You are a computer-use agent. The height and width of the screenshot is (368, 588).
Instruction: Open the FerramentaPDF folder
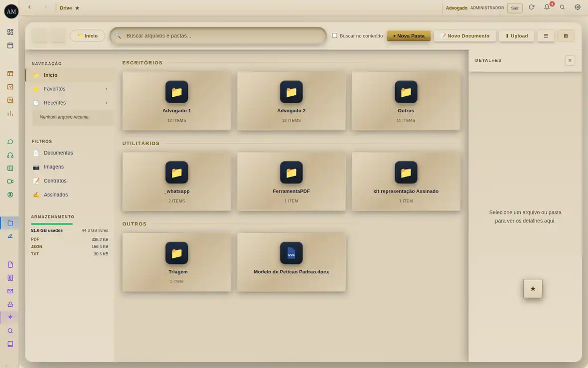coord(292,181)
